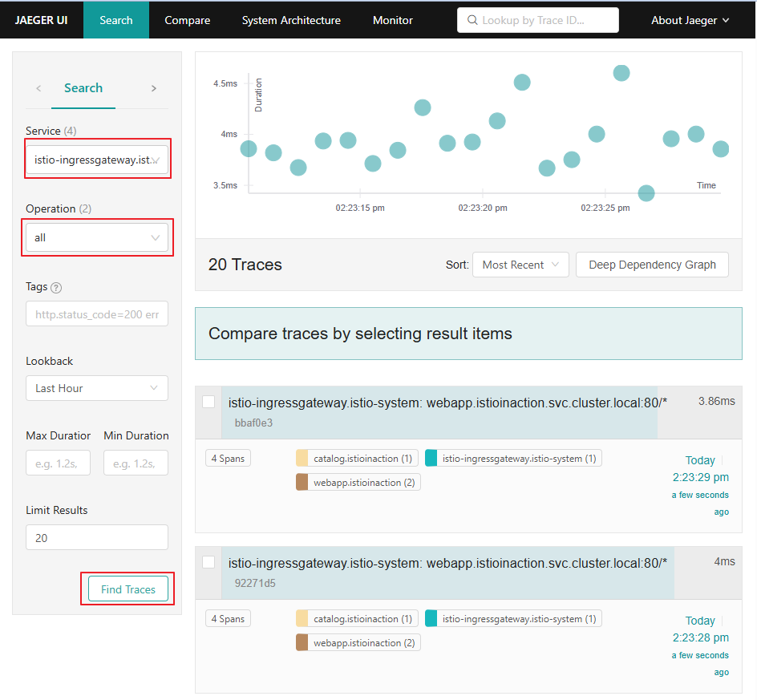The image size is (757, 700).
Task: Click the Limit Results field
Action: (x=97, y=538)
